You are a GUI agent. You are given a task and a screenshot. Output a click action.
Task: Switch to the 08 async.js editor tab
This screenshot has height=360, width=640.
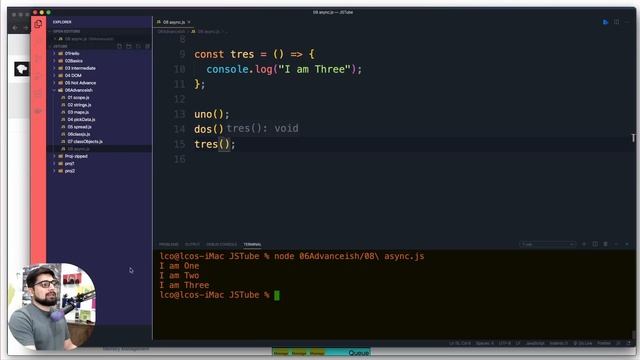173,22
